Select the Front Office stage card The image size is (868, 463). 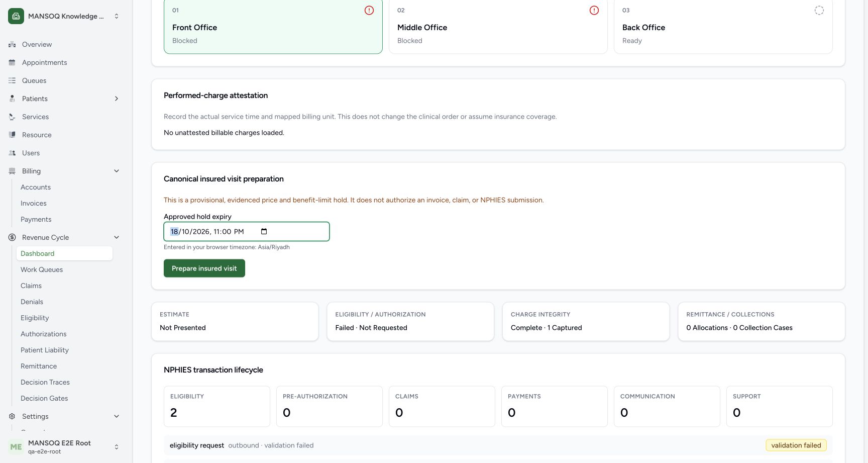point(273,27)
